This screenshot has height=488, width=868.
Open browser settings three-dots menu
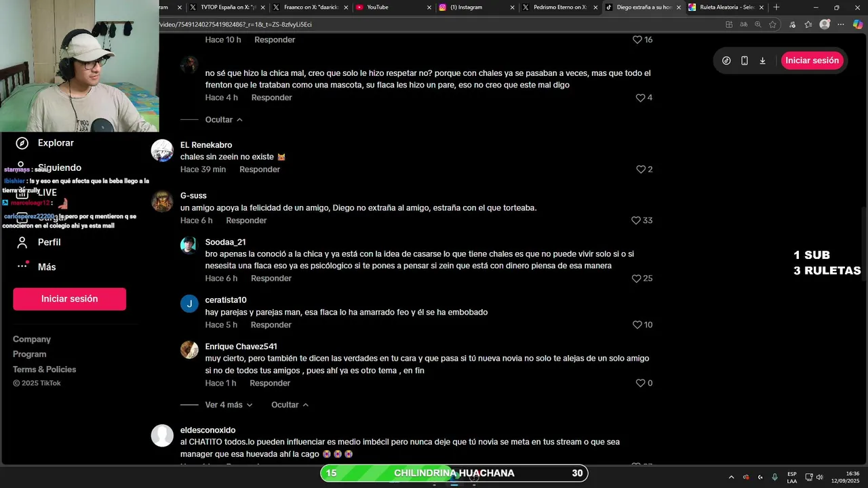(841, 24)
